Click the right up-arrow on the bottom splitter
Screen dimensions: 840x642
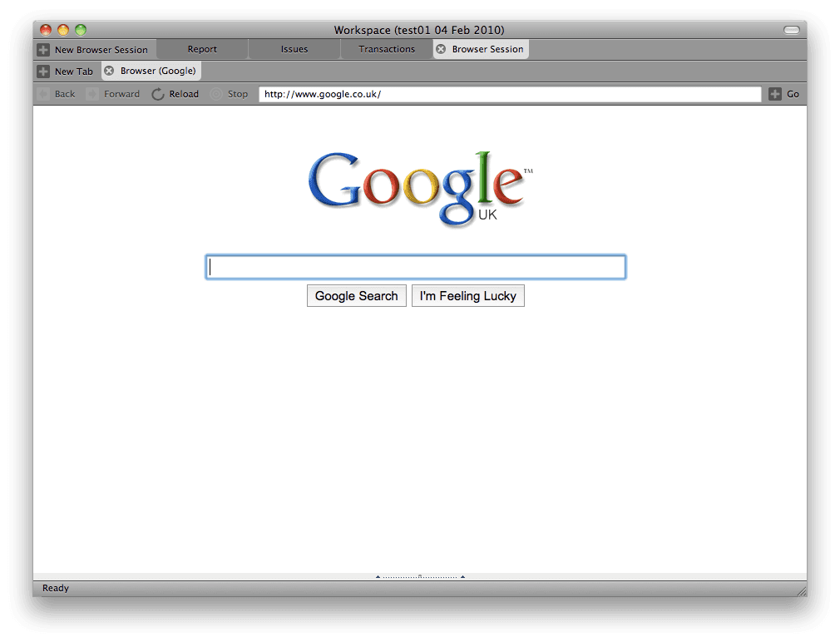click(x=463, y=576)
